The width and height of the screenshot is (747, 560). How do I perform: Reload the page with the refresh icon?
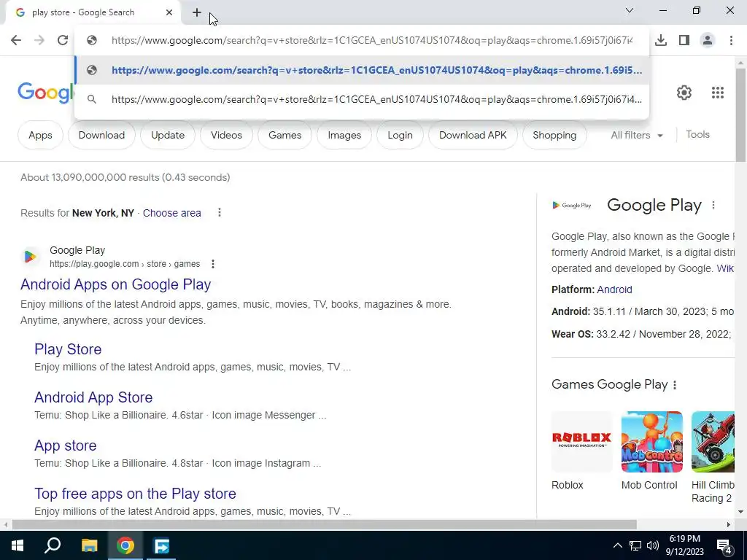tap(63, 40)
